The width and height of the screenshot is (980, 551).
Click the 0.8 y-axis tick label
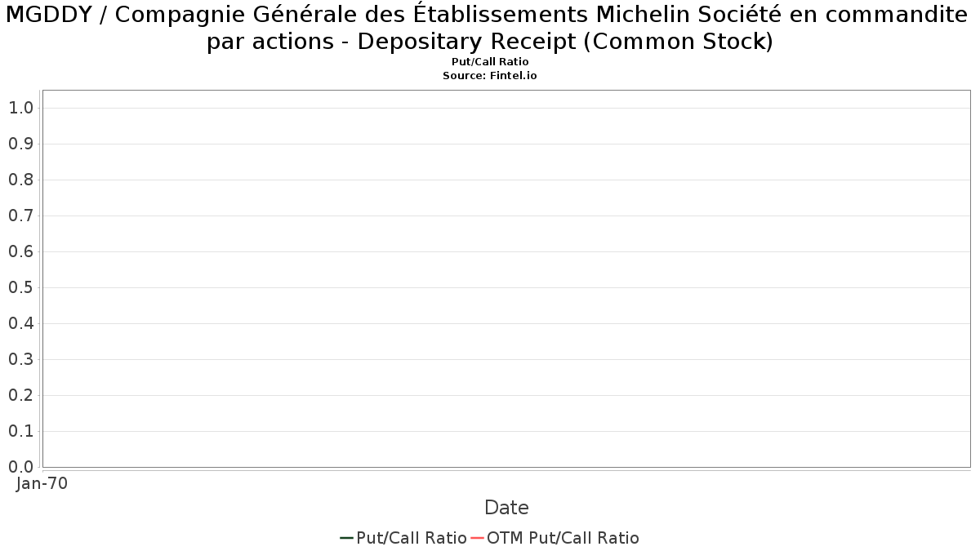[20, 180]
